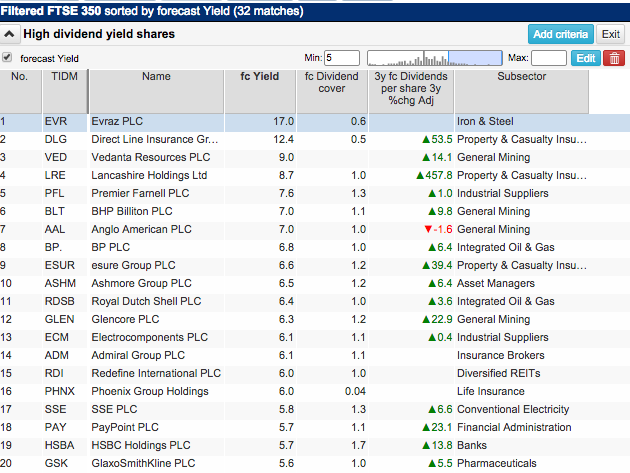The width and height of the screenshot is (630, 473).
Task: Select BP PLC name cell
Action: point(110,248)
